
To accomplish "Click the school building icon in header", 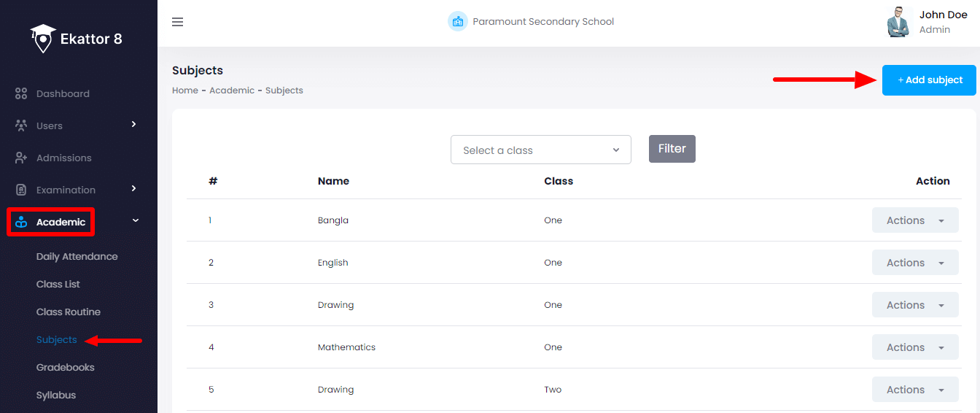I will [x=457, y=22].
